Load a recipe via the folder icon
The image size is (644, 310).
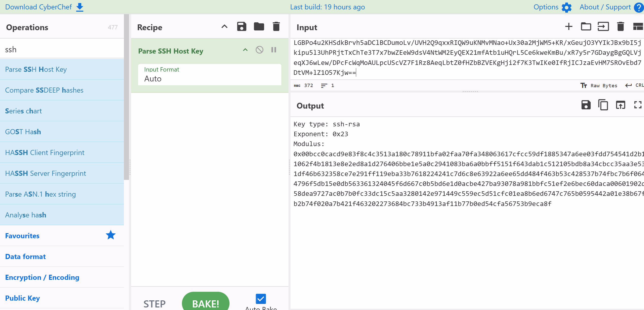pyautogui.click(x=259, y=27)
